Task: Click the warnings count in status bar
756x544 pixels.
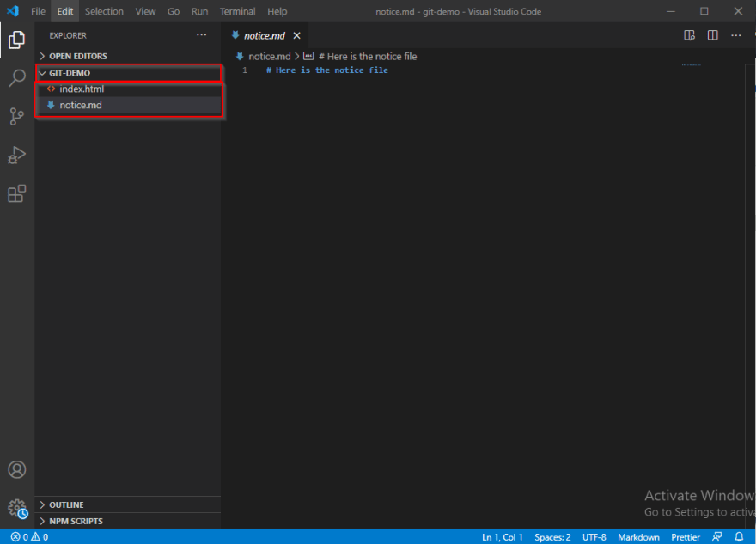Action: point(40,537)
